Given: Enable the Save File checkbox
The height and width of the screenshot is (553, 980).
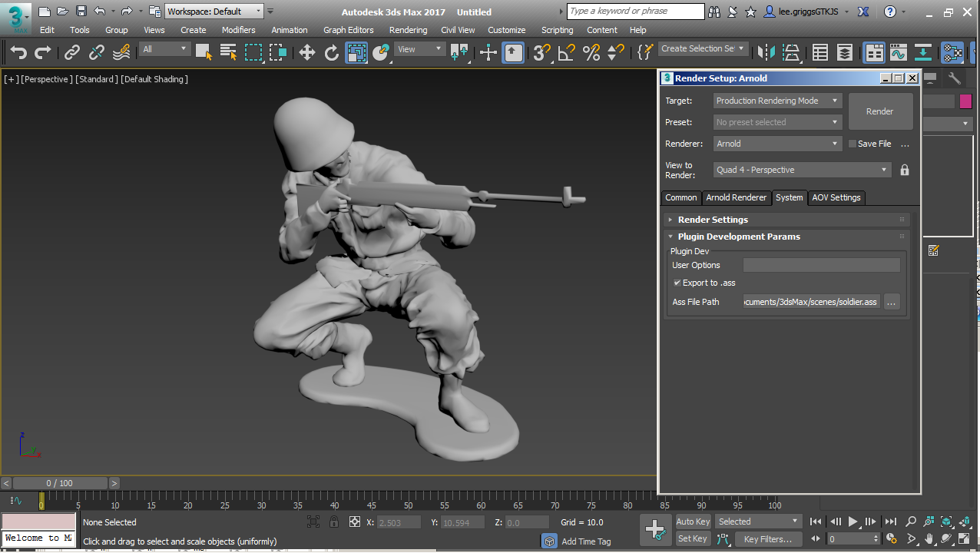Looking at the screenshot, I should [853, 144].
